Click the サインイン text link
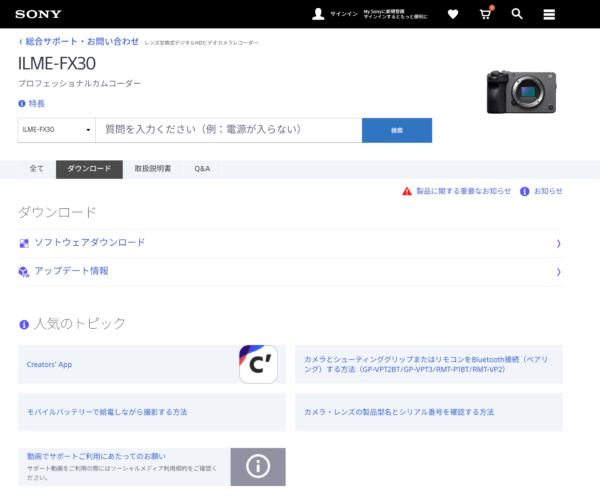Image resolution: width=600 pixels, height=500 pixels. [344, 14]
